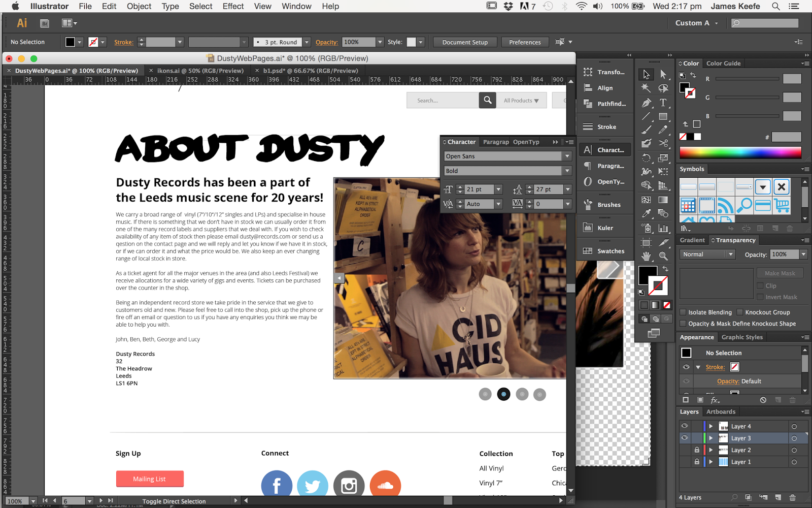This screenshot has height=508, width=812.
Task: Open the 21 pt font size dropdown
Action: tap(498, 189)
